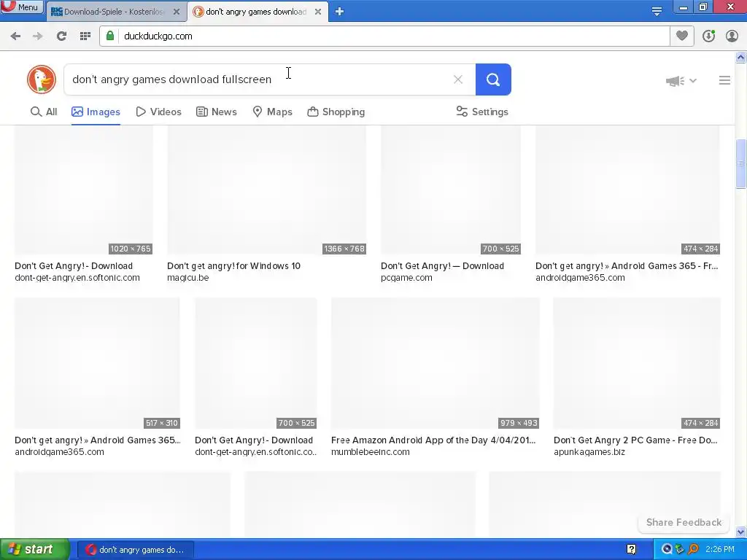This screenshot has width=747, height=560.
Task: Open Speed Dial grid icon
Action: click(85, 36)
